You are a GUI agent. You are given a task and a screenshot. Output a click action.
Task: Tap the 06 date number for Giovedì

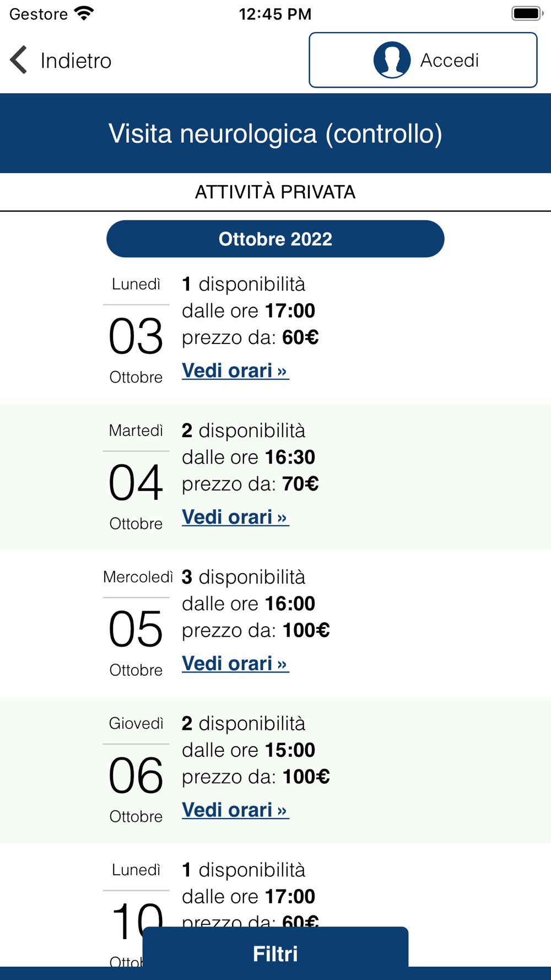coord(136,776)
